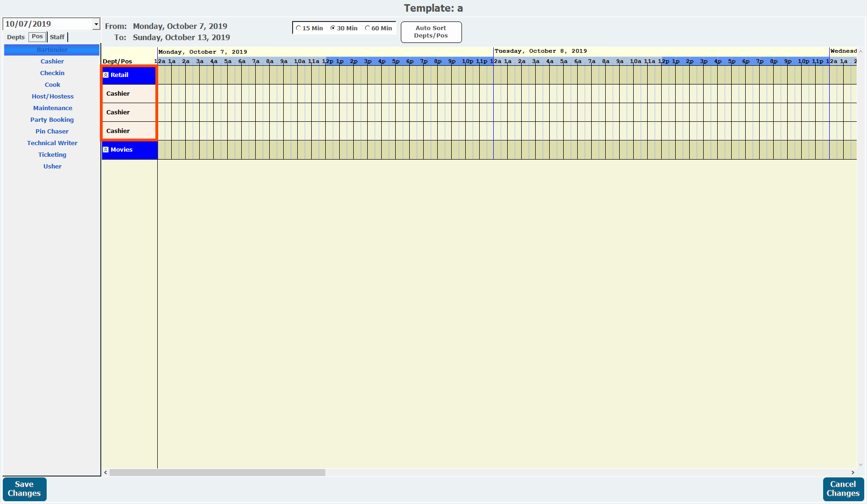Choose Technical Writer from the position list
Screen dimensions: 867x504
[x=52, y=143]
